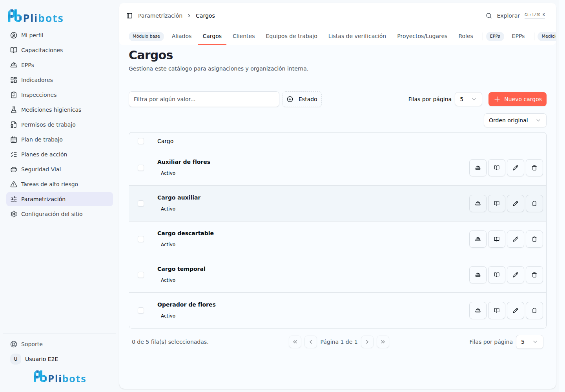The height and width of the screenshot is (392, 565).
Task: Click the Nuevo cargos button
Action: point(518,99)
